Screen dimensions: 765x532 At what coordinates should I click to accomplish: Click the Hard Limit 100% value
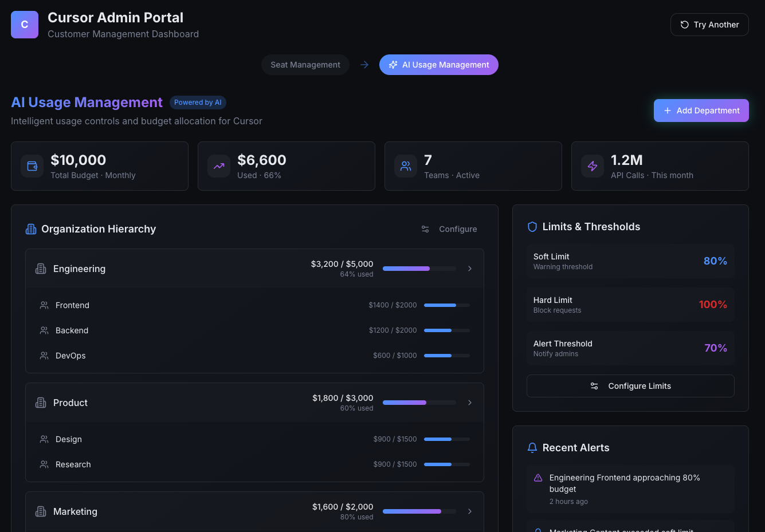(713, 305)
